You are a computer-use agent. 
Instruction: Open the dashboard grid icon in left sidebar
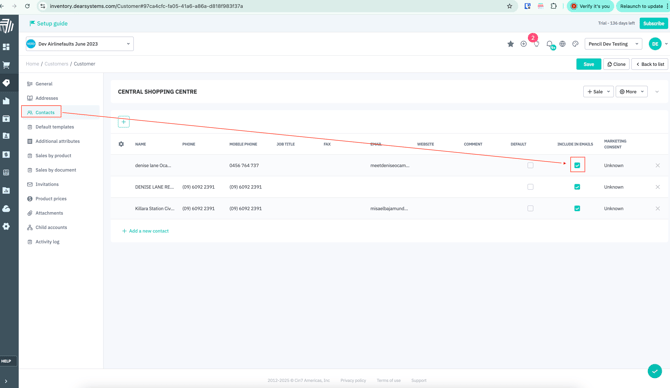(6, 47)
